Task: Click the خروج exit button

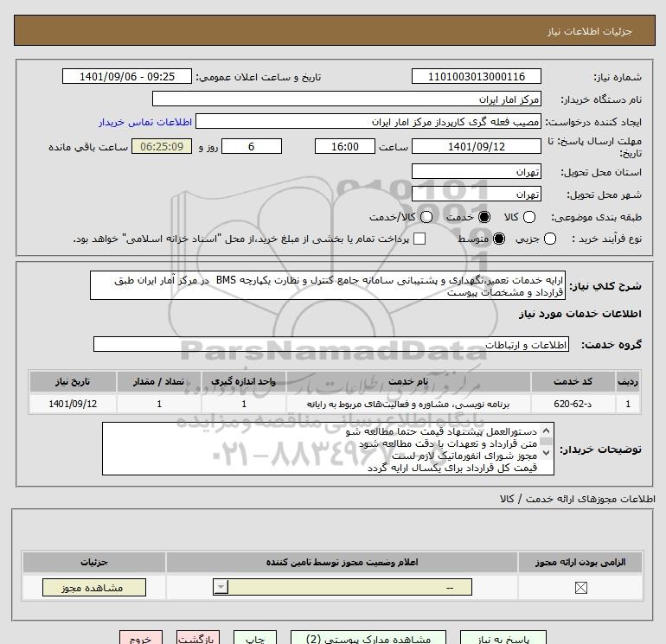Action: pos(141,638)
